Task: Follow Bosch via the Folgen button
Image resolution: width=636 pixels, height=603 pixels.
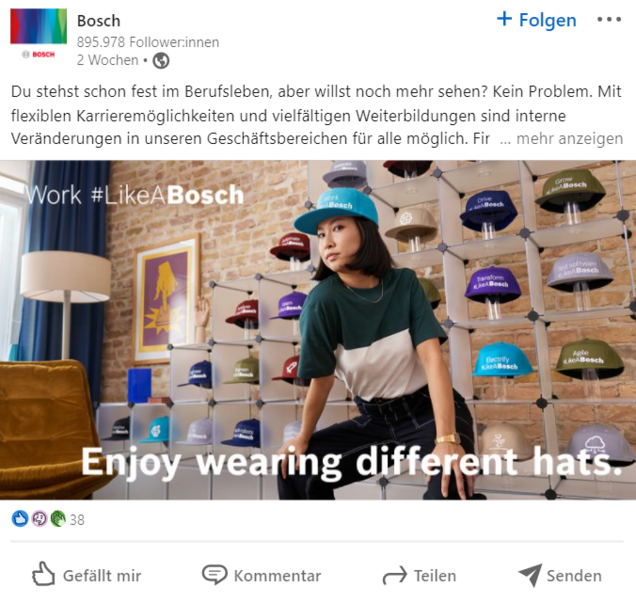Action: click(537, 20)
